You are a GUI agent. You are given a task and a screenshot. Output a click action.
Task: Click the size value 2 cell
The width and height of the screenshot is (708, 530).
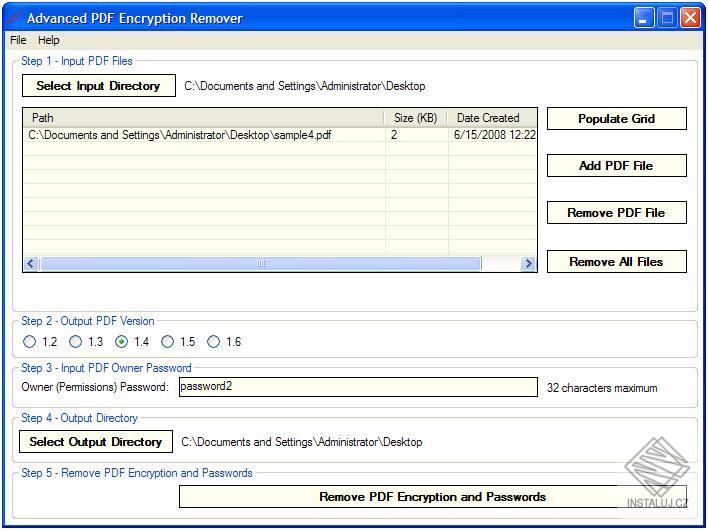coord(417,135)
